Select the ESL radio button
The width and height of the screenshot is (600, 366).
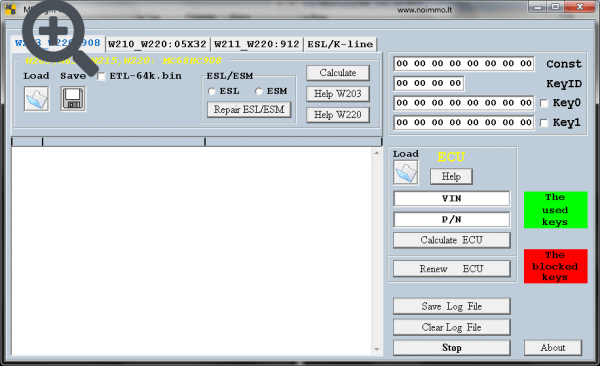(x=211, y=91)
